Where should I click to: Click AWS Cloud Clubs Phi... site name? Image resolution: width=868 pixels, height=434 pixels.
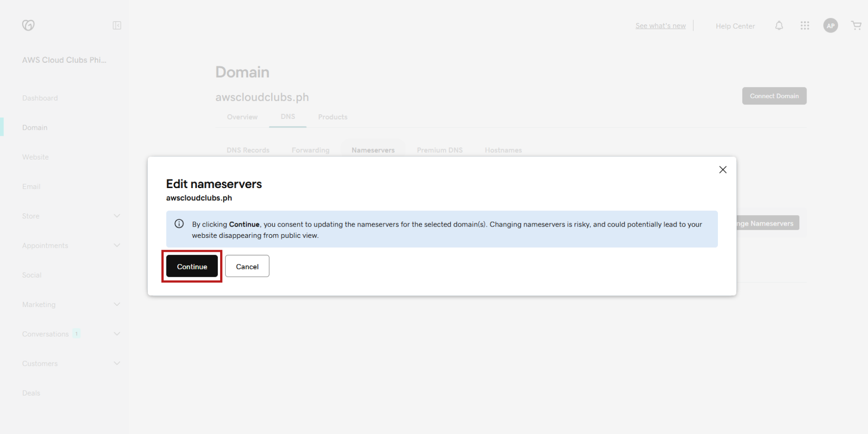[64, 60]
